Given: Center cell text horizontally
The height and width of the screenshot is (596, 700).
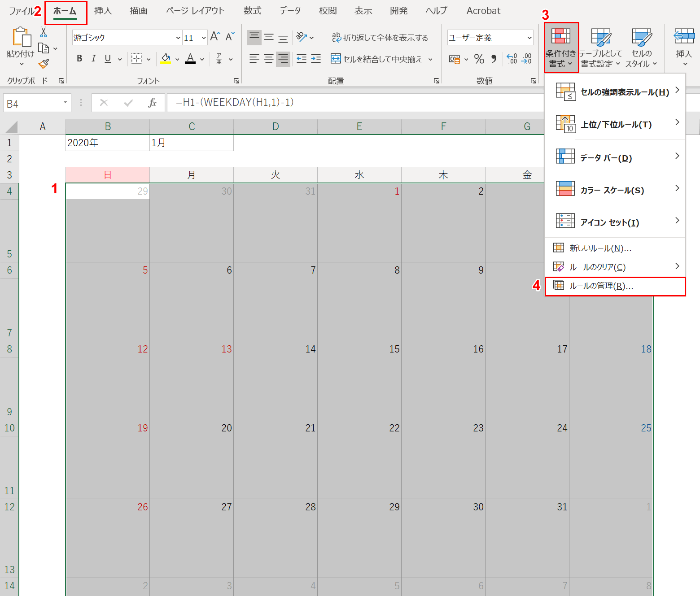Looking at the screenshot, I should click(x=269, y=59).
